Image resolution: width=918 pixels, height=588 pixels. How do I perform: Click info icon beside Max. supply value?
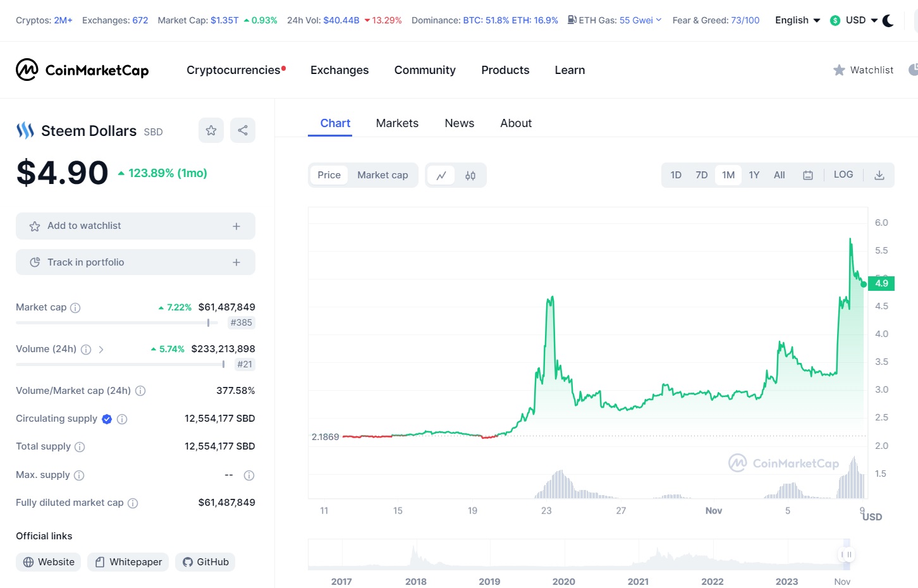pos(249,475)
